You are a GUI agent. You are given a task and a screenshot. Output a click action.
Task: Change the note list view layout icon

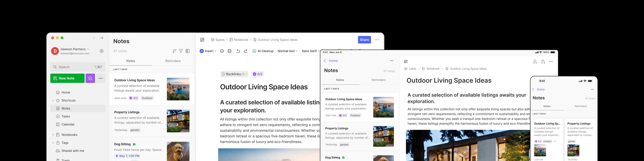pos(188,51)
